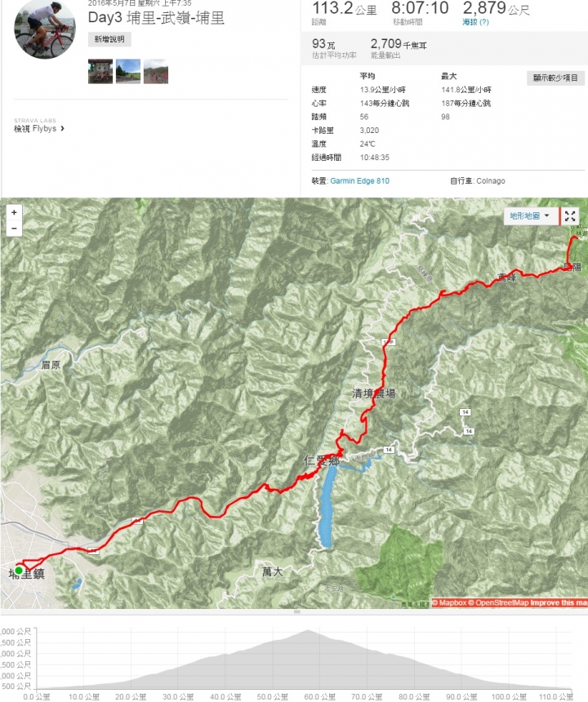Click the 顯示較少項目 button
The width and height of the screenshot is (588, 702).
pyautogui.click(x=555, y=78)
